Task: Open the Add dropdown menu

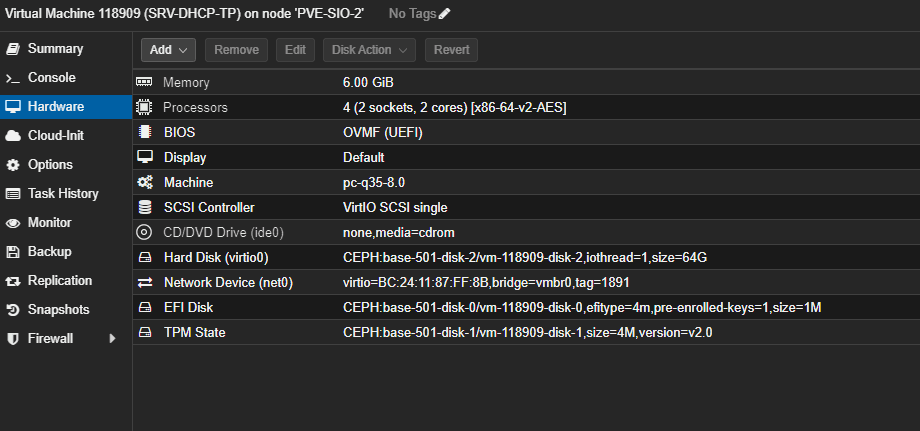Action: tap(167, 49)
